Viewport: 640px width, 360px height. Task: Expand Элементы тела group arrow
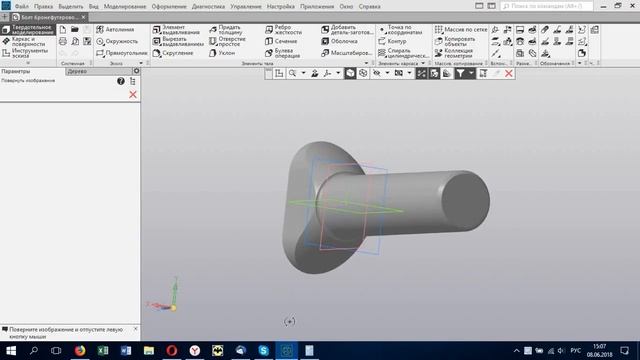tap(366, 63)
